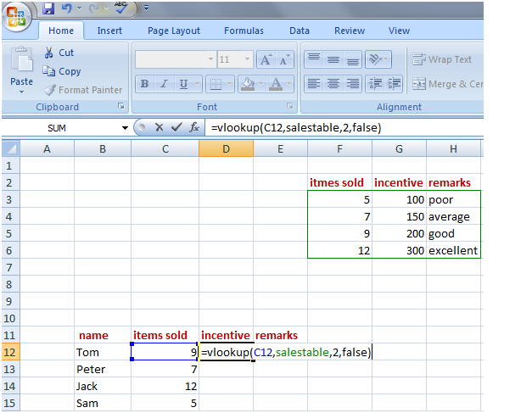This screenshot has width=532, height=413.
Task: Open the Customize Quick Access Toolbar menu
Action: tap(146, 8)
